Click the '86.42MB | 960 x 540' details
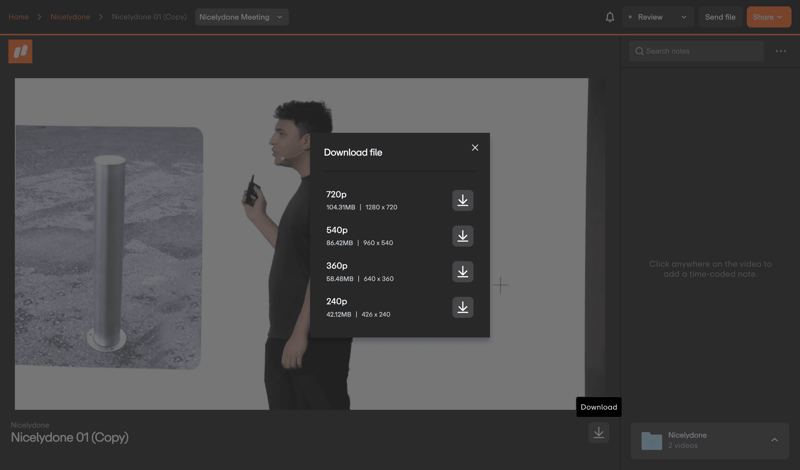The width and height of the screenshot is (800, 470). [x=360, y=243]
